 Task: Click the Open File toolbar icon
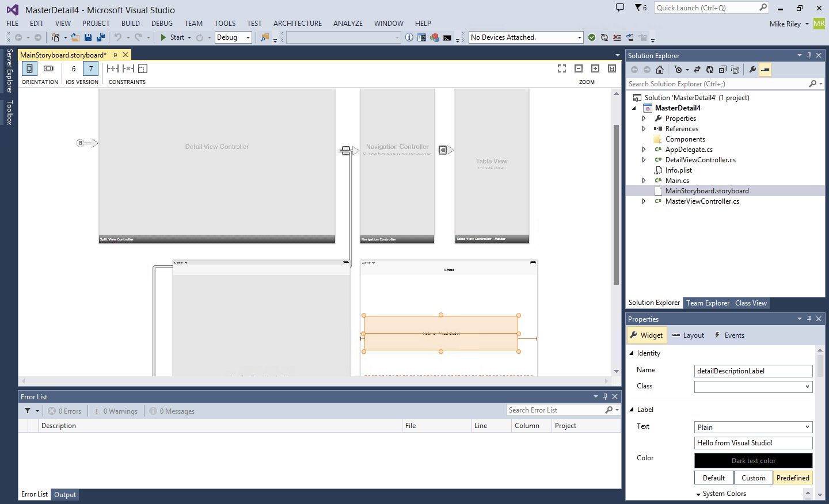click(x=75, y=37)
